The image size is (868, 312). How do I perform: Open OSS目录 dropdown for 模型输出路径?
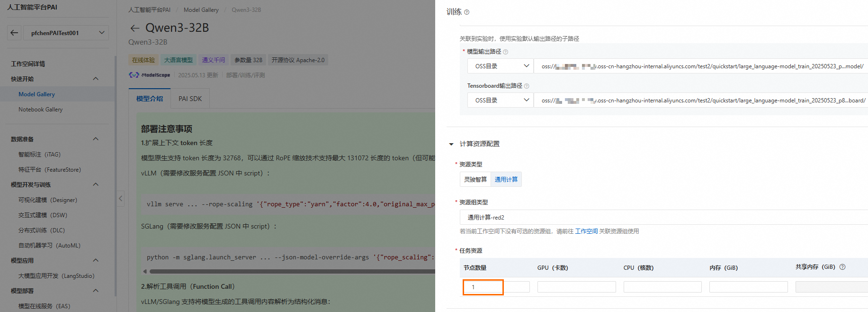tap(501, 66)
